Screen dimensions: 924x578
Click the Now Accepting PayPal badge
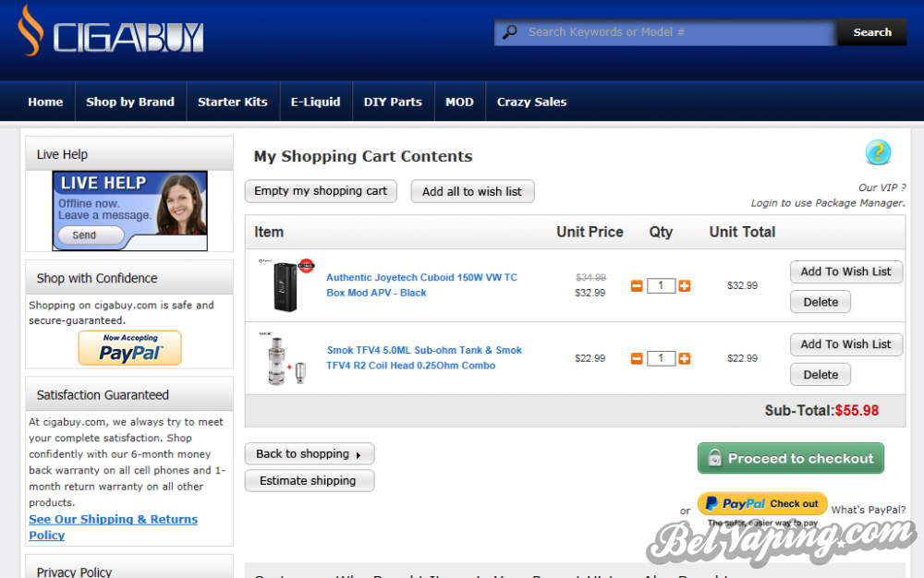click(129, 347)
